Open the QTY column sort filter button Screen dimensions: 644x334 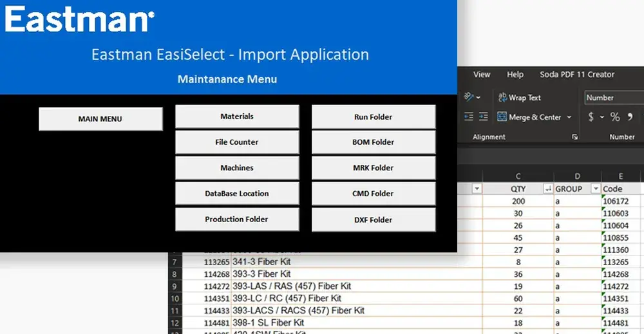pyautogui.click(x=548, y=189)
